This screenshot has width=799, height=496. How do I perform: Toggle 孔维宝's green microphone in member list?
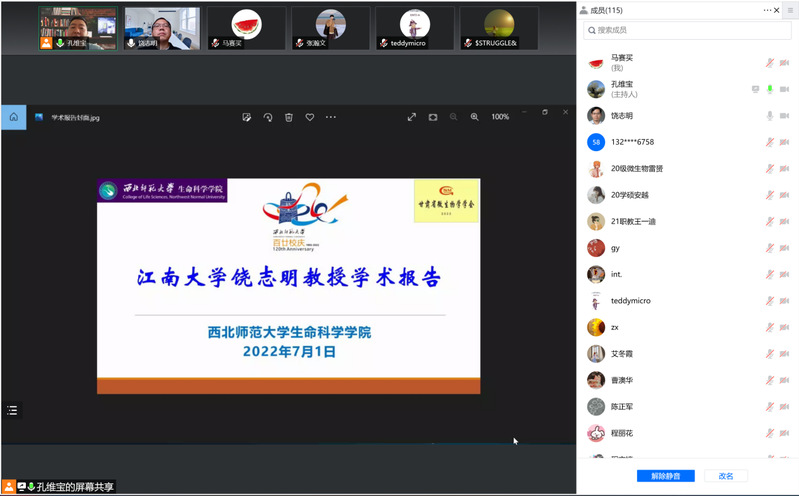pyautogui.click(x=770, y=89)
